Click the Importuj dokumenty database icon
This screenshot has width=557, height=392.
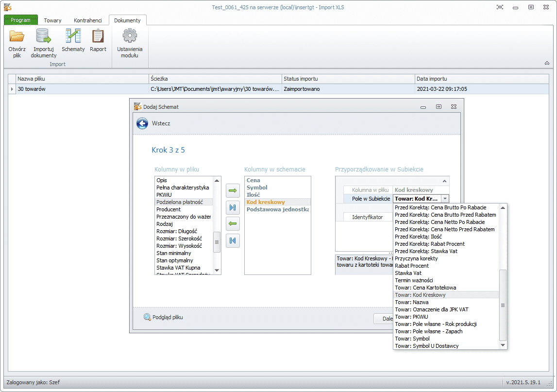[43, 36]
